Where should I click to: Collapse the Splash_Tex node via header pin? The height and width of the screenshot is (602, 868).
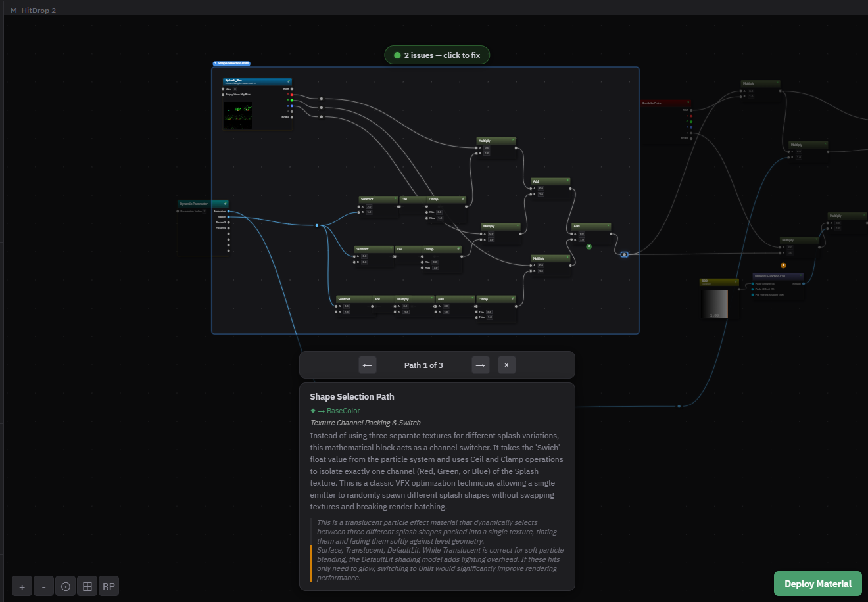tap(289, 81)
